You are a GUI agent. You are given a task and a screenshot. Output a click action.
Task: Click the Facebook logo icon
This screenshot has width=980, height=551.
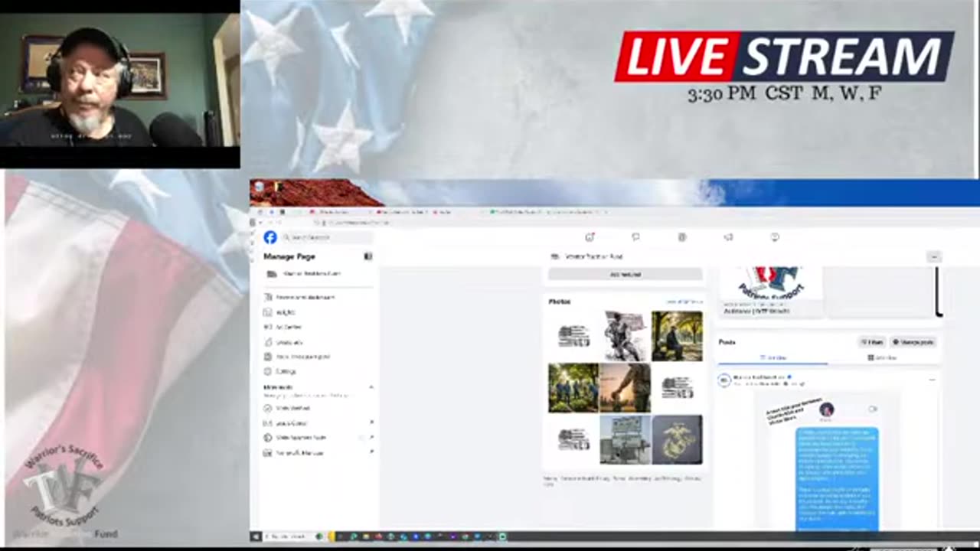[x=269, y=237]
